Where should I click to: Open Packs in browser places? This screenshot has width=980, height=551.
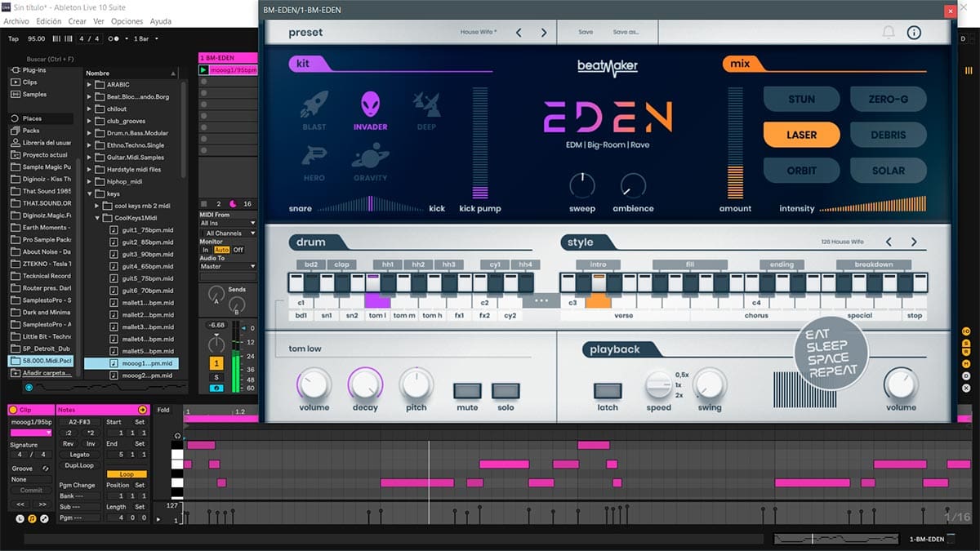tap(31, 131)
